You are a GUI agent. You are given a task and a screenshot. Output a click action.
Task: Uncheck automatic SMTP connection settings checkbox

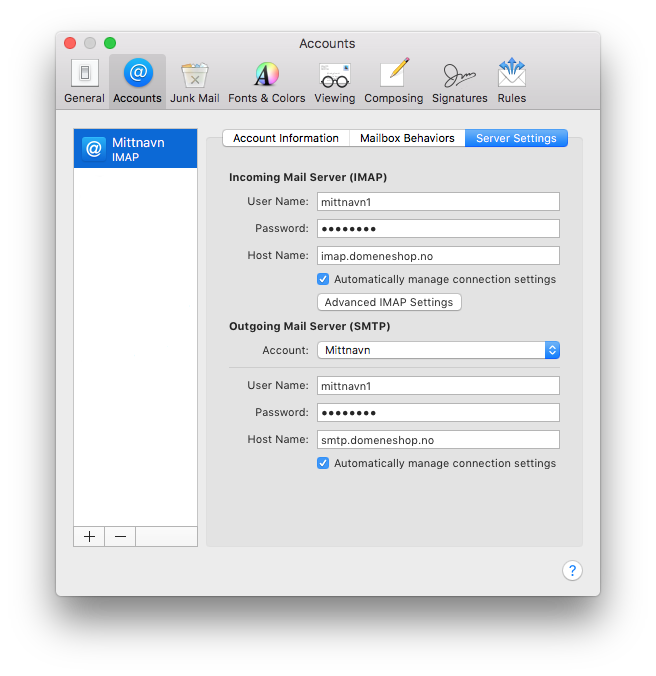[323, 463]
